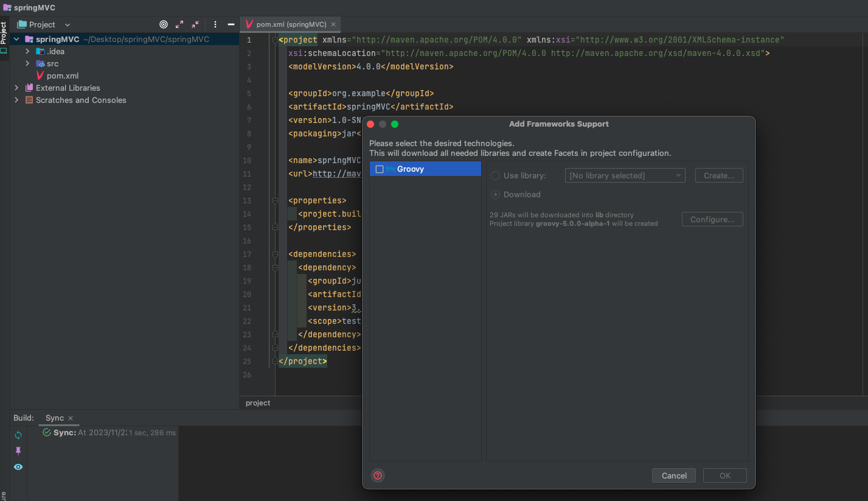The height and width of the screenshot is (501, 868).
Task: Expand the src folder node
Action: point(27,63)
